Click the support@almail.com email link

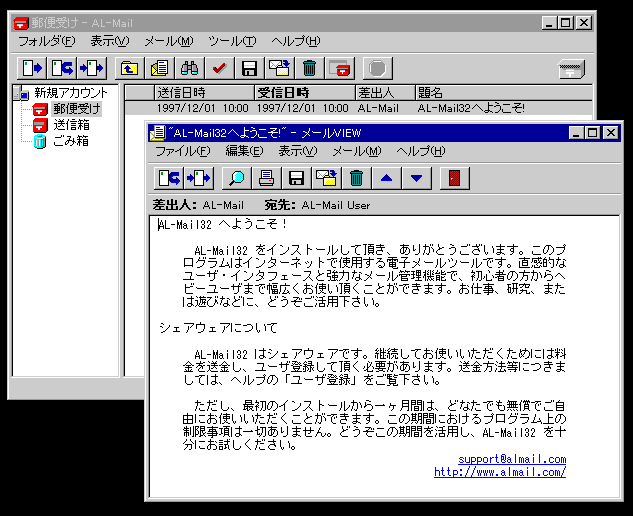click(x=512, y=459)
